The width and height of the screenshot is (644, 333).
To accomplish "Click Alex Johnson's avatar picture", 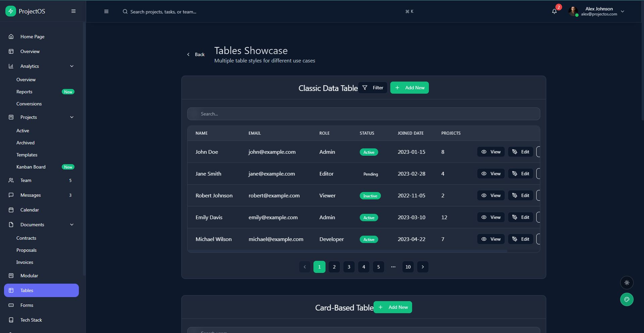I will coord(573,11).
